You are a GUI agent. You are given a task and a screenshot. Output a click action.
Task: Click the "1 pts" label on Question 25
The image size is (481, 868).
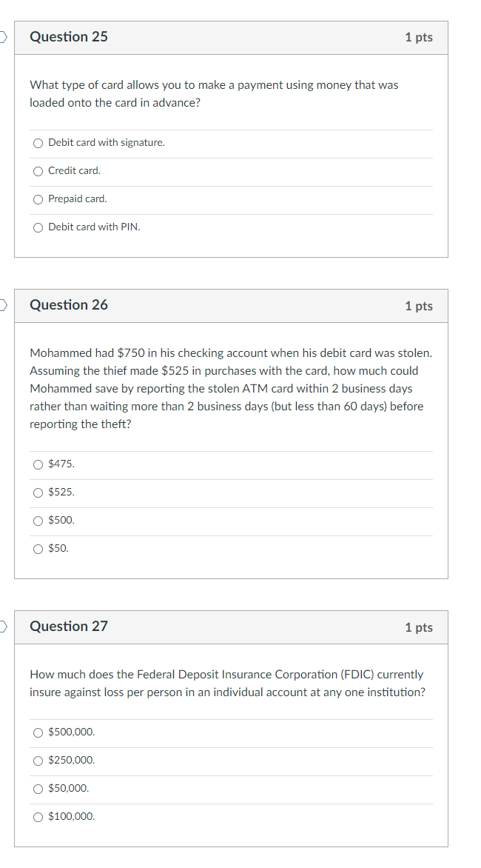click(x=420, y=37)
